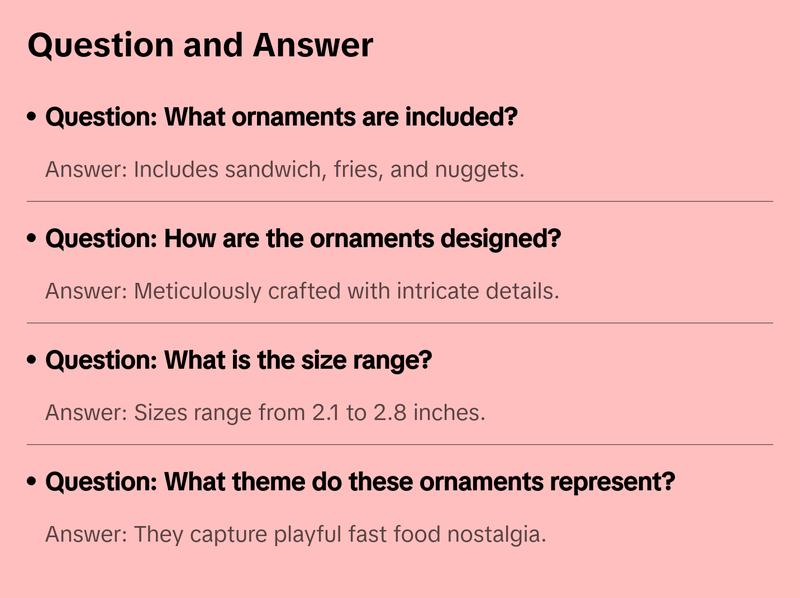Click the divider below the "Meticulously crafted" answer
This screenshot has width=800, height=598.
[x=400, y=323]
